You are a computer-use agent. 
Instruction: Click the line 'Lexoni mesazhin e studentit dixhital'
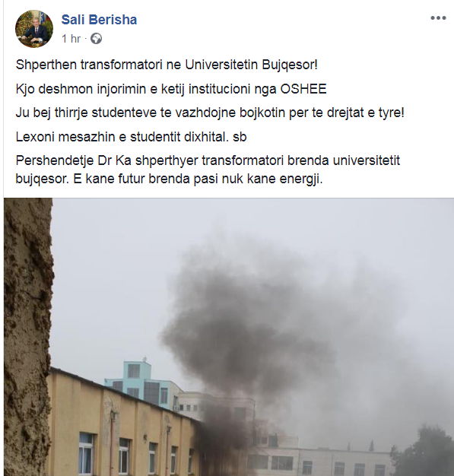pyautogui.click(x=131, y=137)
